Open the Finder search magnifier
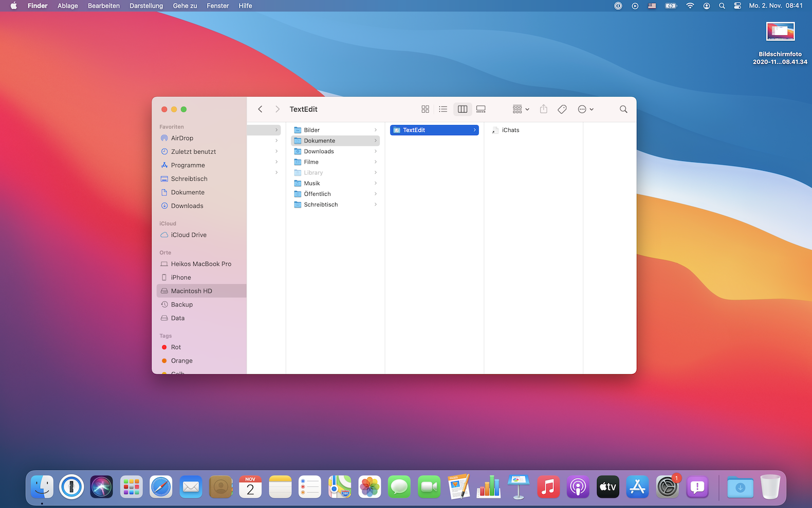The image size is (812, 508). click(623, 109)
